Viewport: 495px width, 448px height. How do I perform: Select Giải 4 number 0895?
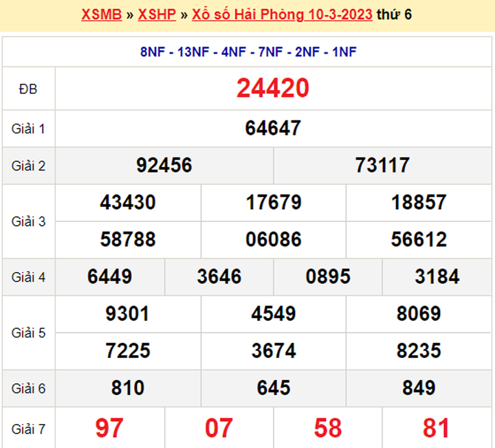(328, 276)
